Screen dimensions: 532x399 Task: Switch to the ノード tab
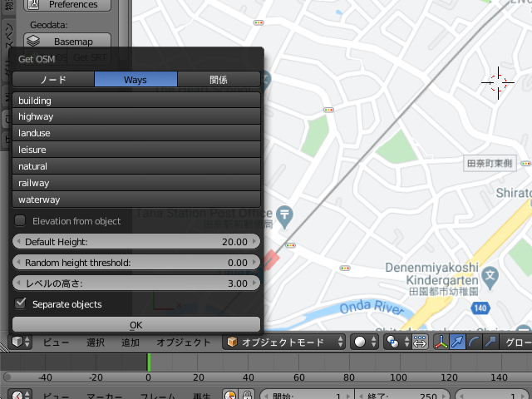[53, 80]
